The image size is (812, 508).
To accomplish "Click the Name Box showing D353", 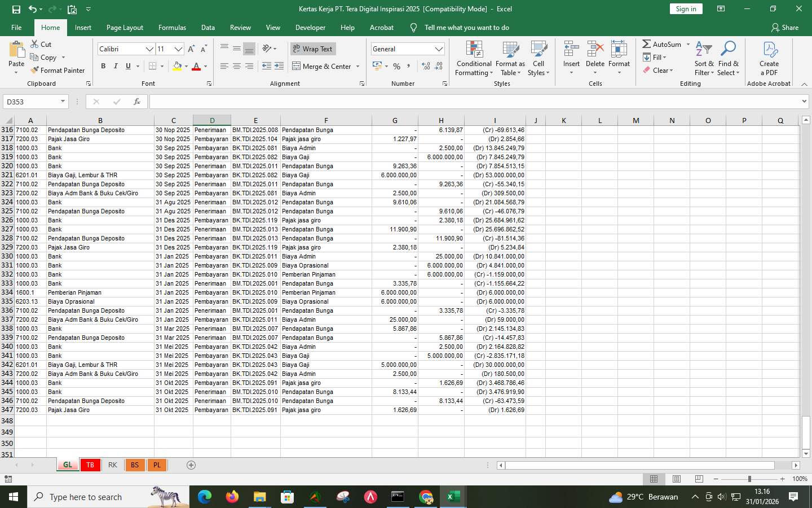I will 32,102.
